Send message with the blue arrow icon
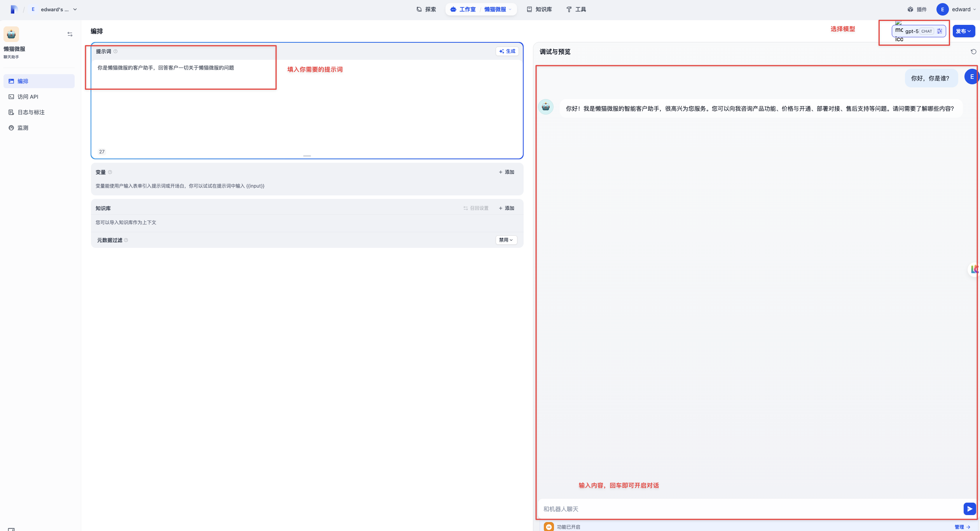Image resolution: width=980 pixels, height=531 pixels. (970, 508)
